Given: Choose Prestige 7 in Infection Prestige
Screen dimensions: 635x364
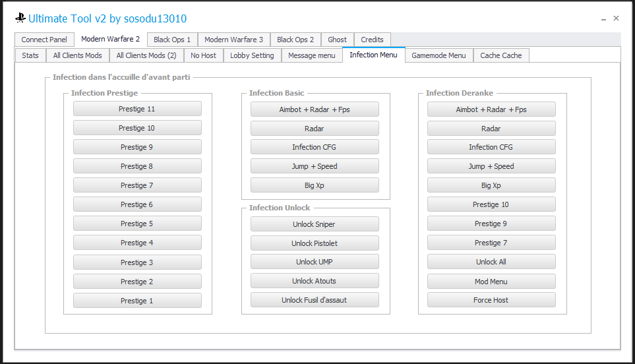Looking at the screenshot, I should point(137,185).
